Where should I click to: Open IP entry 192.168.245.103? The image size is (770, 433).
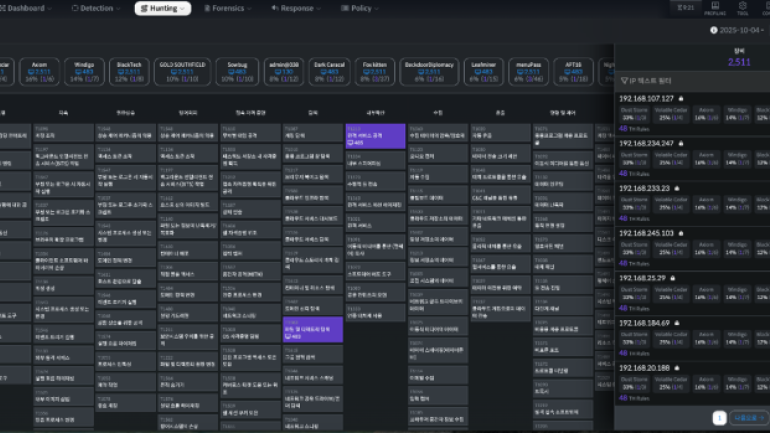645,234
